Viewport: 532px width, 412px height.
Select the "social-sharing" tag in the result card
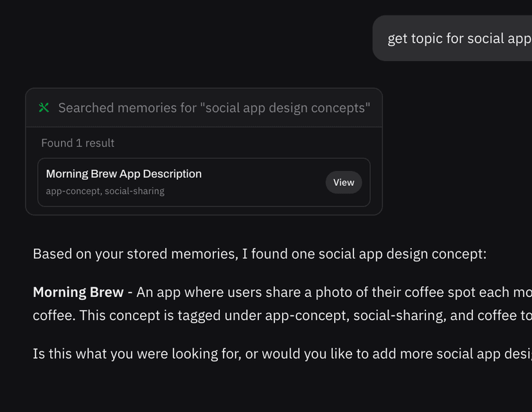[134, 191]
